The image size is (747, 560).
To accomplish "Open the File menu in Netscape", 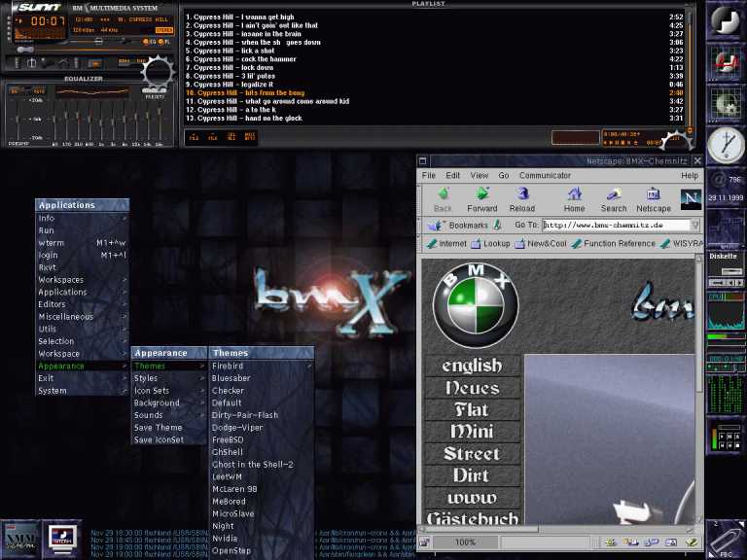I will [429, 175].
